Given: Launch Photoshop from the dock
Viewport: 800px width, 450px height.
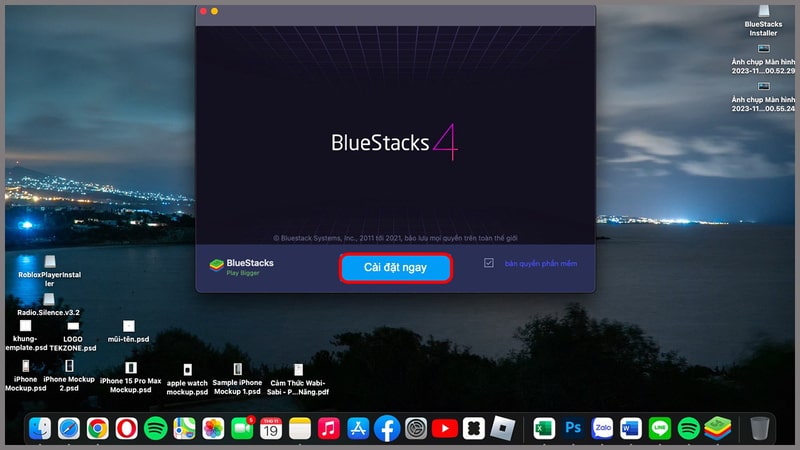Looking at the screenshot, I should (x=573, y=428).
